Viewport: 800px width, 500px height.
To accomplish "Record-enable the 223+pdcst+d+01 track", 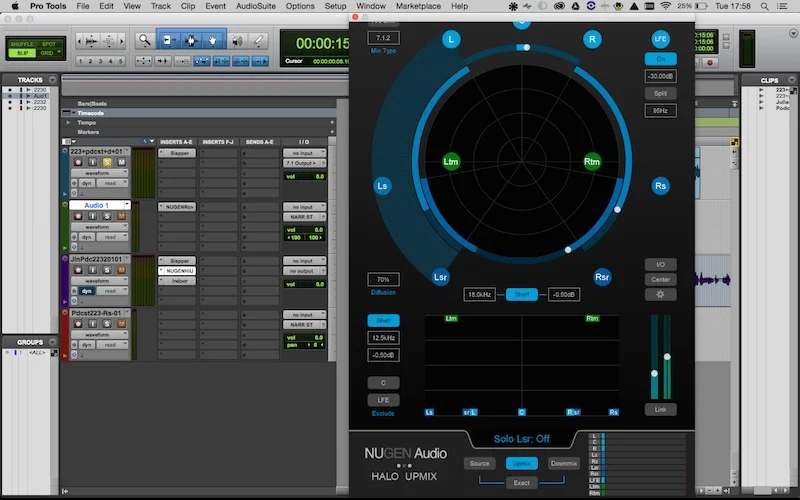I will tap(78, 162).
